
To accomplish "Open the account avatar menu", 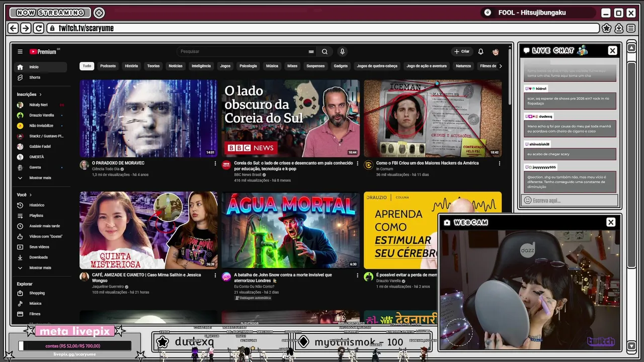I will click(496, 51).
